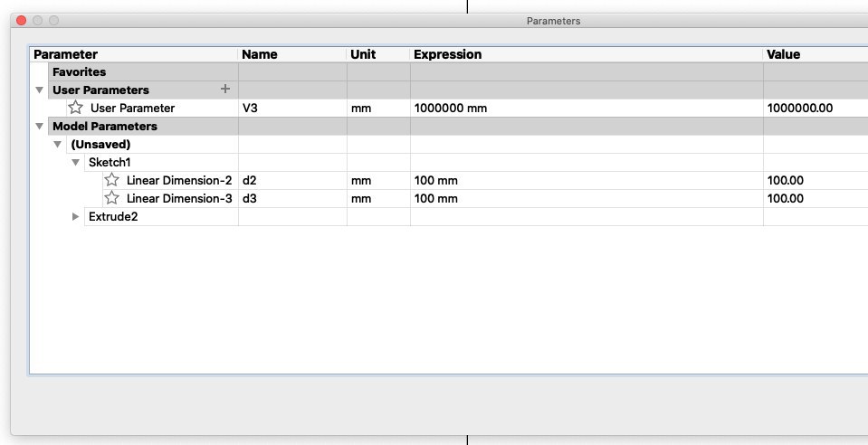Collapse the Model Parameters section

click(x=39, y=127)
